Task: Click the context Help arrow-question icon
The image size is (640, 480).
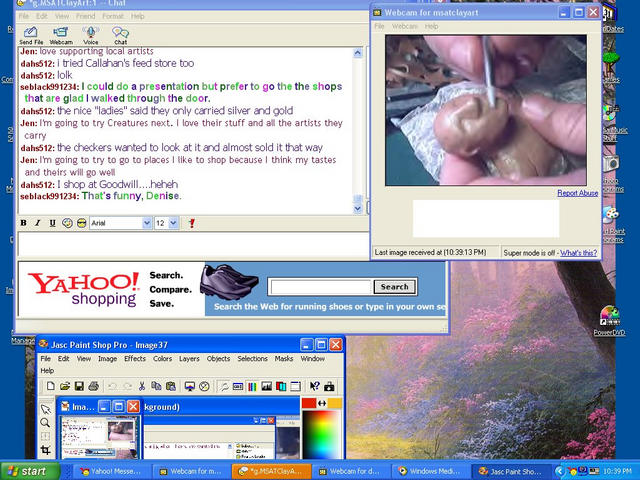Action: [315, 386]
